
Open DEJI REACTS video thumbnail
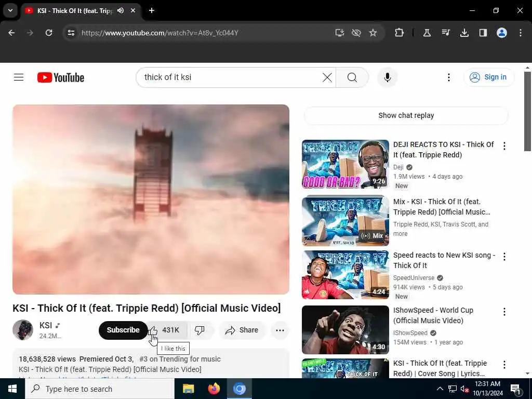click(345, 164)
